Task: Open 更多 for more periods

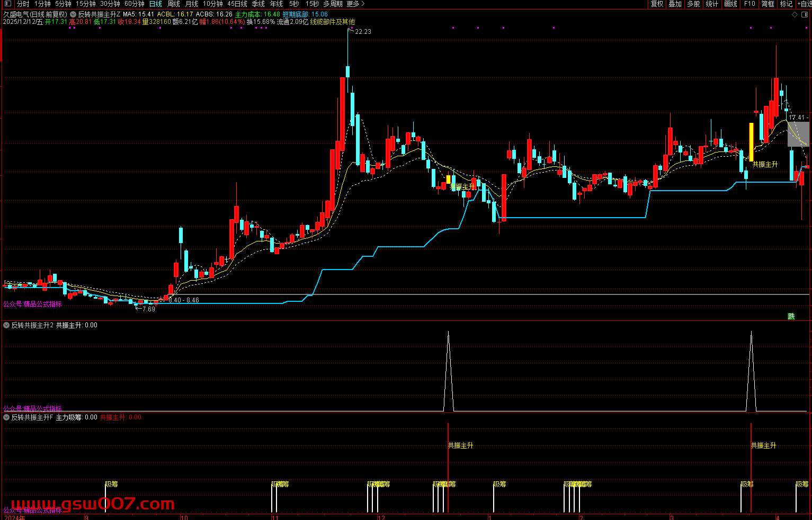Action: 355,4
